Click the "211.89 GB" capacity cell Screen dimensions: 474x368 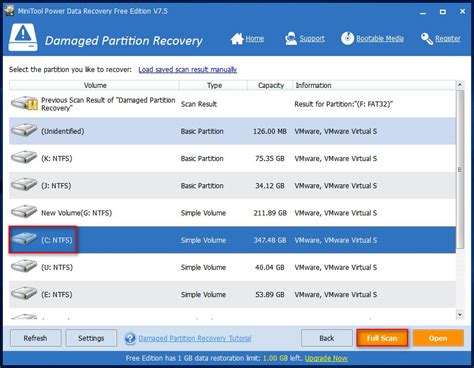(x=270, y=213)
